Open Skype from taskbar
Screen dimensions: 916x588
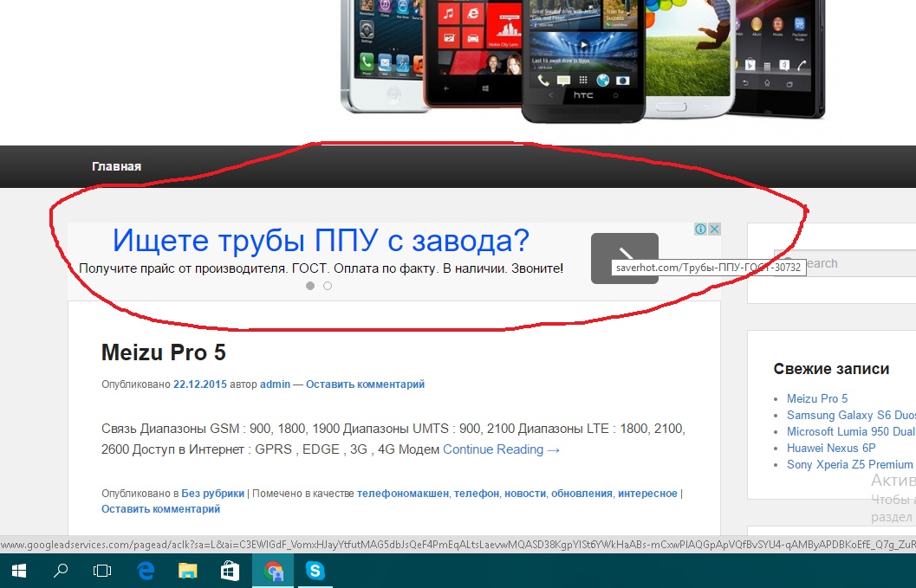pos(315,571)
